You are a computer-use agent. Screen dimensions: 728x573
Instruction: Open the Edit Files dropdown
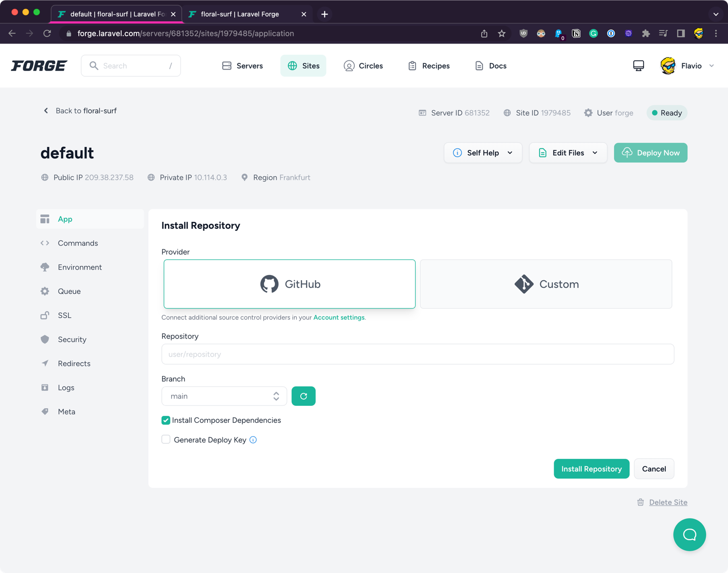pos(568,153)
